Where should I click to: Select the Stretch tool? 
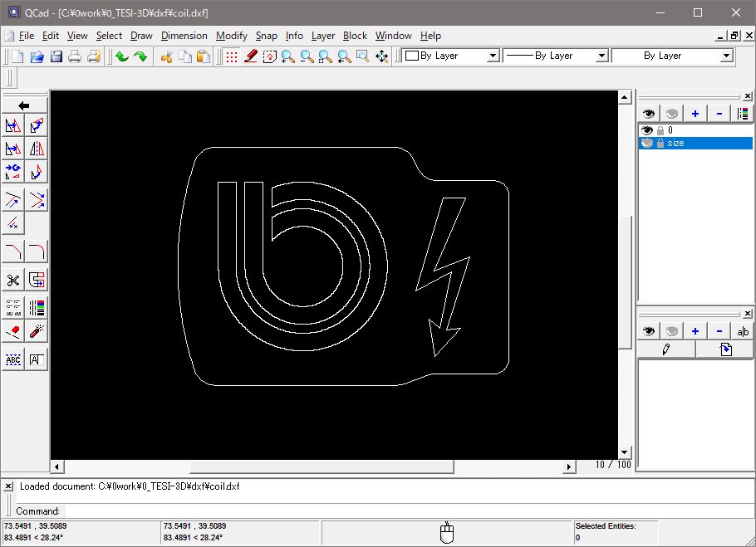37,280
